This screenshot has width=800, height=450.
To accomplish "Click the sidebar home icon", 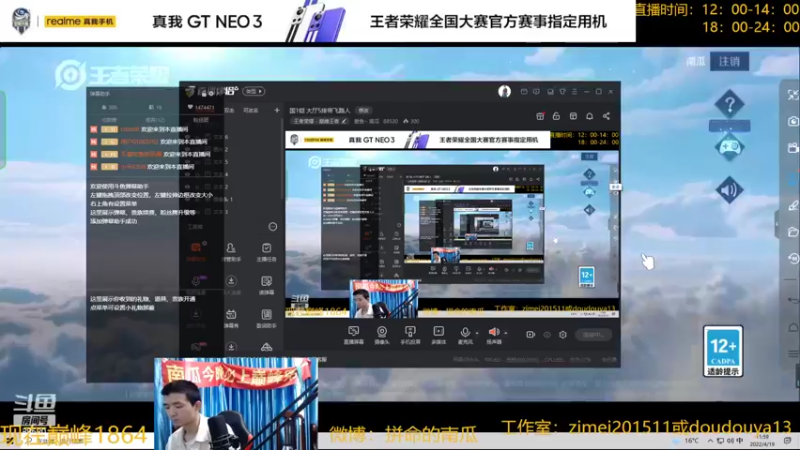I will 793,327.
